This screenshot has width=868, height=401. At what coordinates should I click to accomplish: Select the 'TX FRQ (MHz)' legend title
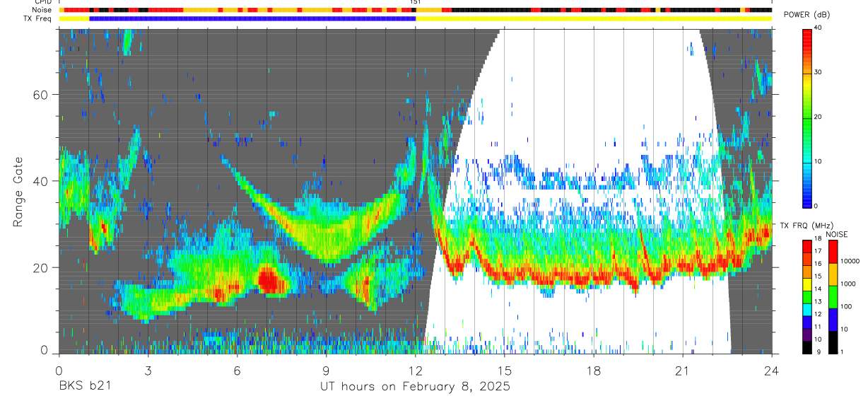click(x=807, y=226)
